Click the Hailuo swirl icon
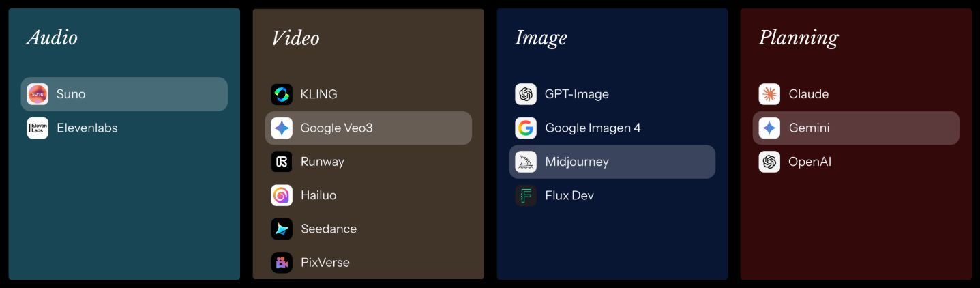The width and height of the screenshot is (980, 288). [282, 195]
